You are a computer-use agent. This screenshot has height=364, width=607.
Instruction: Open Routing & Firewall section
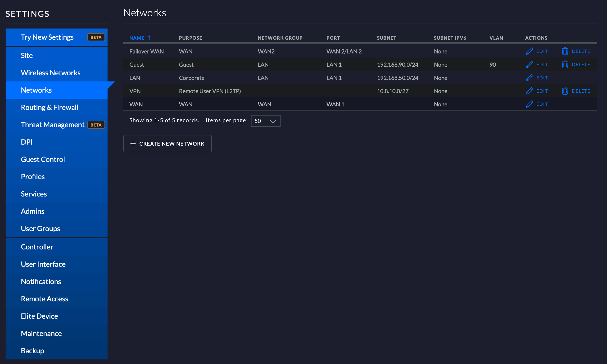pyautogui.click(x=49, y=107)
